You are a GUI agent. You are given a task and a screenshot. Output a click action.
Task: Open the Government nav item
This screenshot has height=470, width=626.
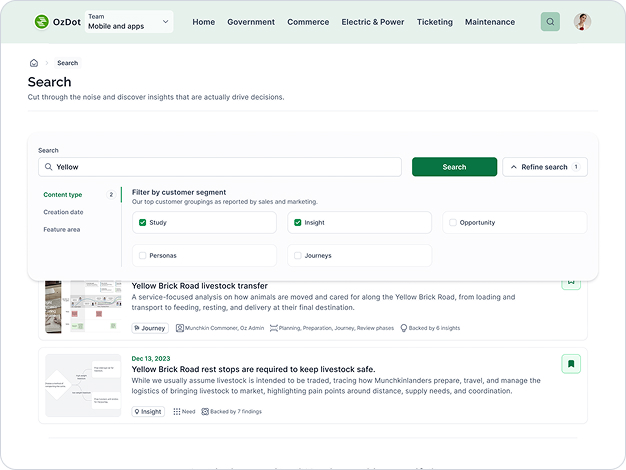(x=251, y=22)
